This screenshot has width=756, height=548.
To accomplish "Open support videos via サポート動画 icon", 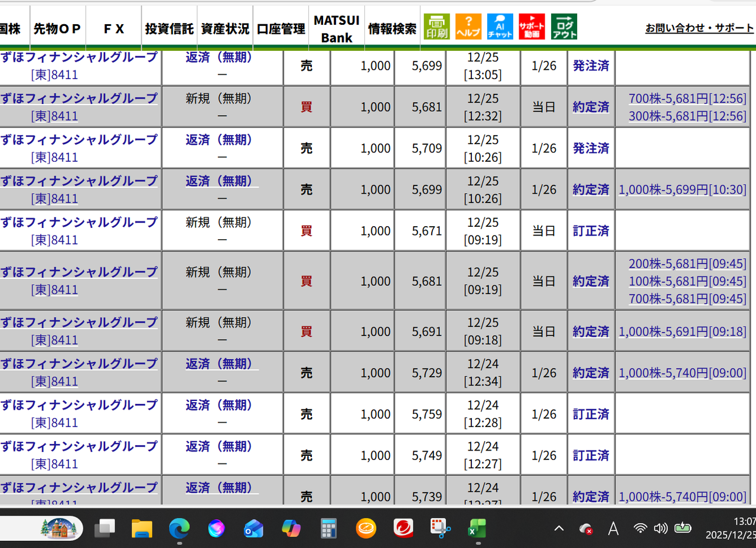I will (x=532, y=26).
